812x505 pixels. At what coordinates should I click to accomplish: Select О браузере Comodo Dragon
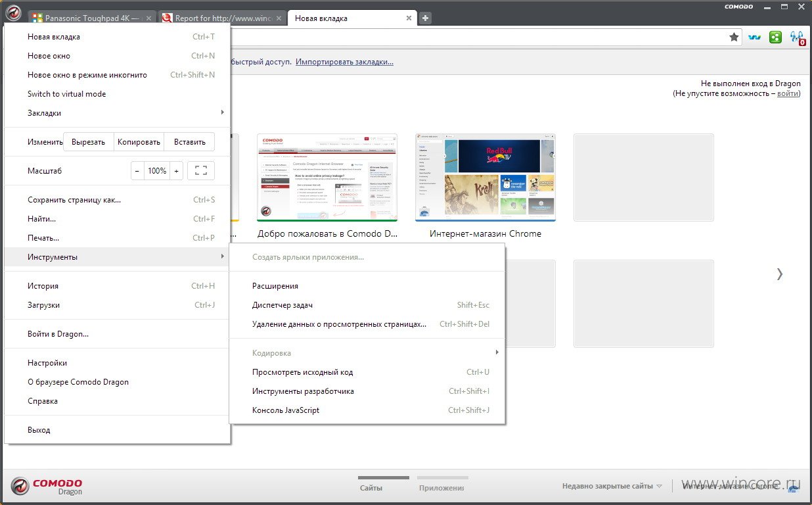[117, 382]
